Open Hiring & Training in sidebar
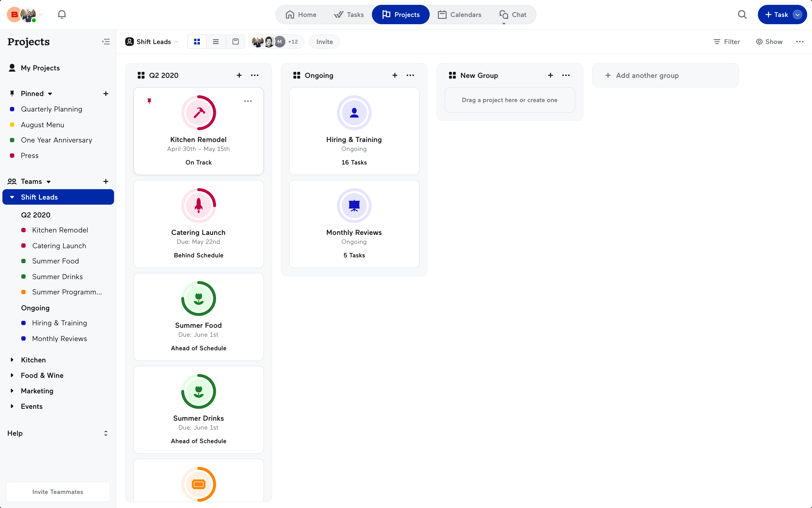This screenshot has width=812, height=508. pyautogui.click(x=59, y=323)
